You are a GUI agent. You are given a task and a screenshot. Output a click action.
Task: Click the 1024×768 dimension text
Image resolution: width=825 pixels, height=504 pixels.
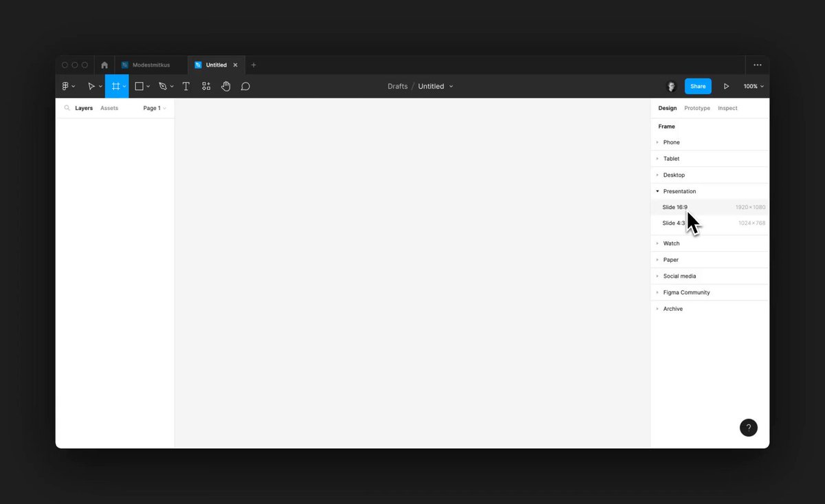click(751, 223)
